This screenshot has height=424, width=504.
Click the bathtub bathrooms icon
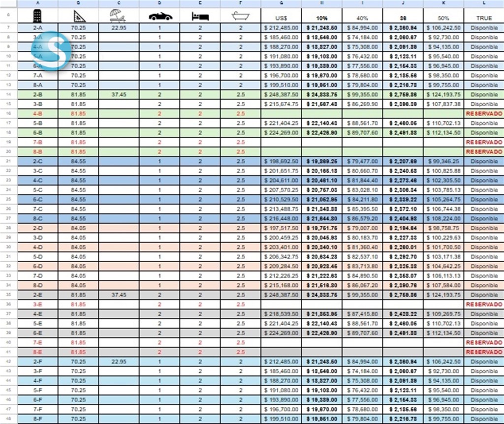pyautogui.click(x=240, y=17)
